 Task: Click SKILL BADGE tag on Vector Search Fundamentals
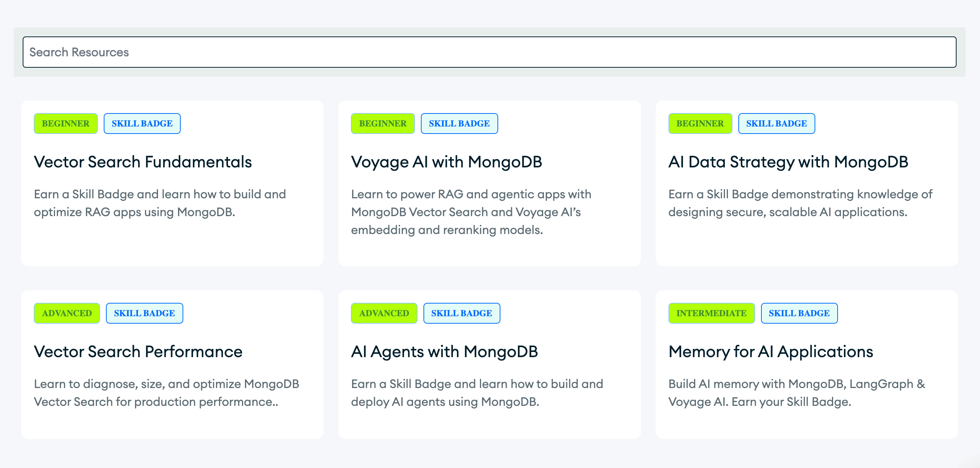pyautogui.click(x=142, y=124)
